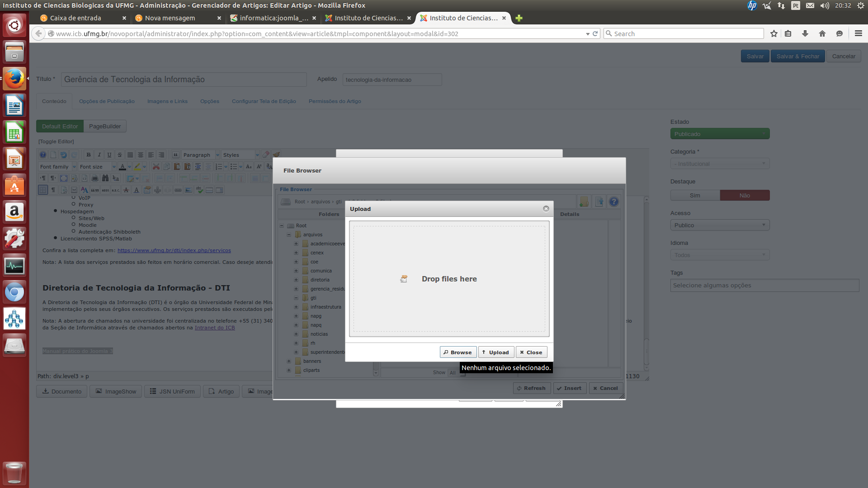
Task: Bookmark this page with the star icon
Action: [774, 33]
